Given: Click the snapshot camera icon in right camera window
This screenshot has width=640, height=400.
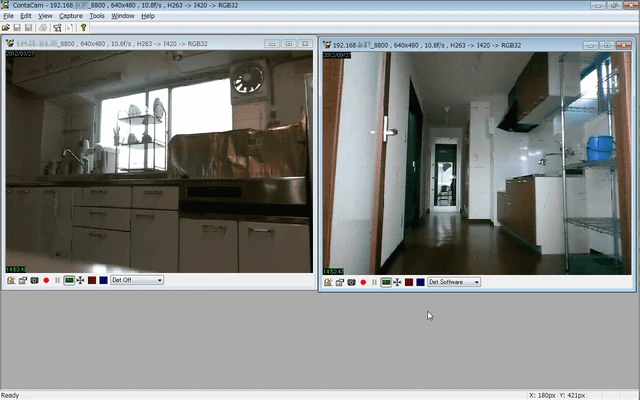Looking at the screenshot, I should pyautogui.click(x=351, y=282).
